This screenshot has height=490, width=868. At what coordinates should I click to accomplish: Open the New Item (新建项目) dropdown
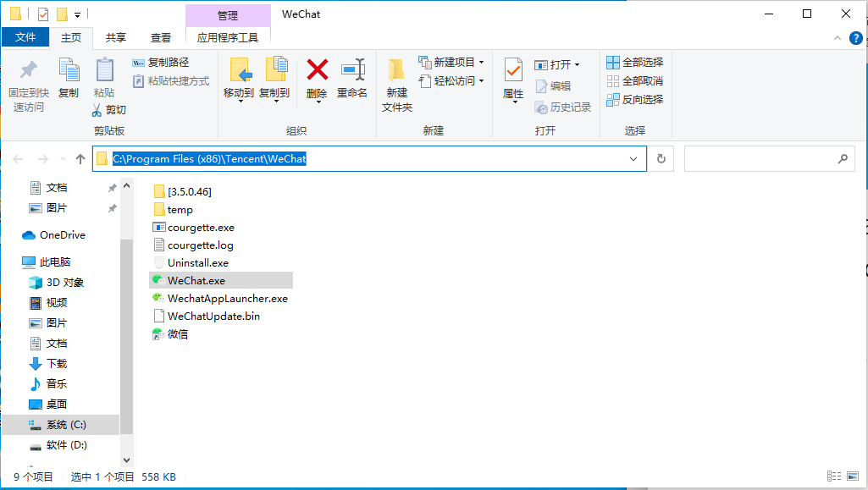tap(451, 62)
